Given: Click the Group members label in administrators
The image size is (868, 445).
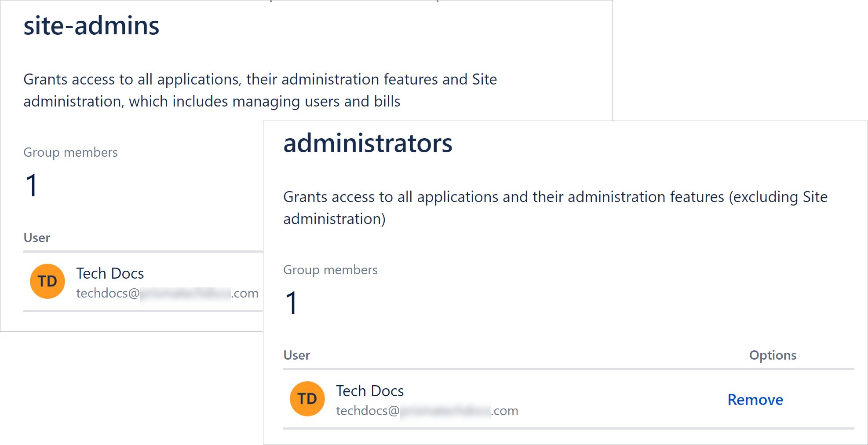Looking at the screenshot, I should (x=330, y=270).
